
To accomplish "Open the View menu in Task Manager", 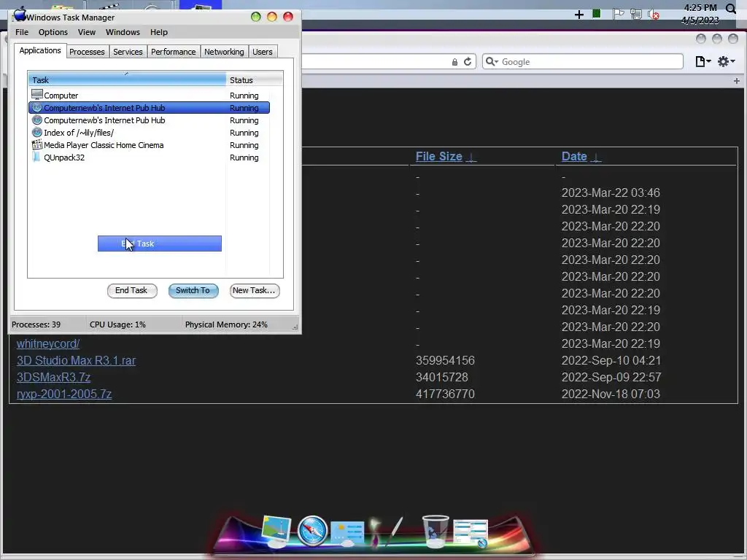I will tap(87, 32).
